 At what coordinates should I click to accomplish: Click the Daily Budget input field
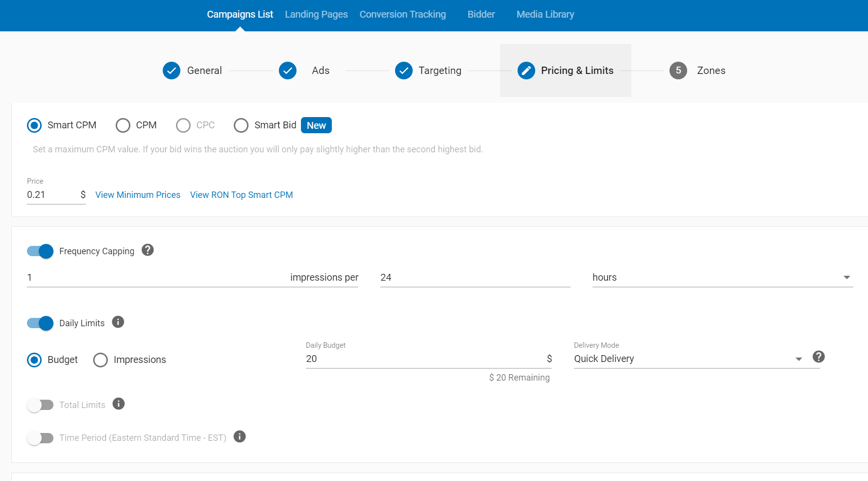(x=424, y=359)
